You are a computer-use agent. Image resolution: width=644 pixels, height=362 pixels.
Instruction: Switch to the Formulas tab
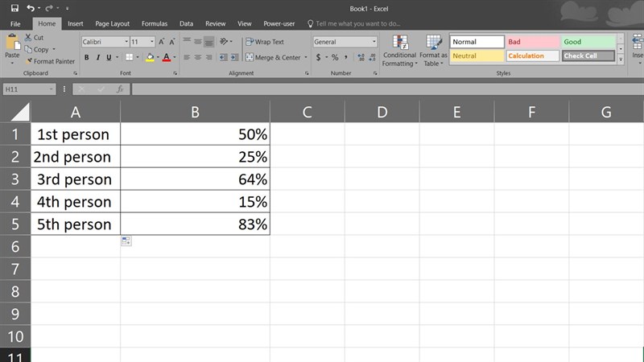click(155, 24)
